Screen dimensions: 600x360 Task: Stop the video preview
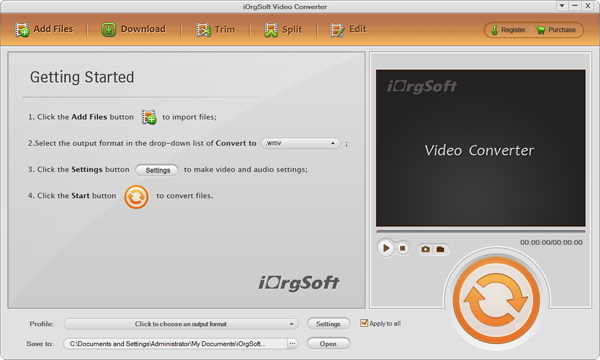pyautogui.click(x=403, y=248)
